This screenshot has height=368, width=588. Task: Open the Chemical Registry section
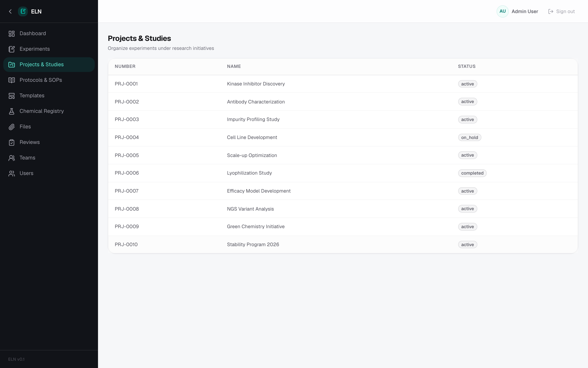[x=49, y=111]
